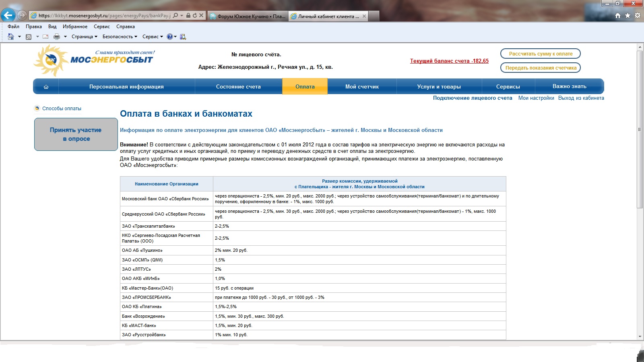644x362 pixels.
Task: Switch to the 'Форум Южное Кучино' tab
Action: pos(248,16)
